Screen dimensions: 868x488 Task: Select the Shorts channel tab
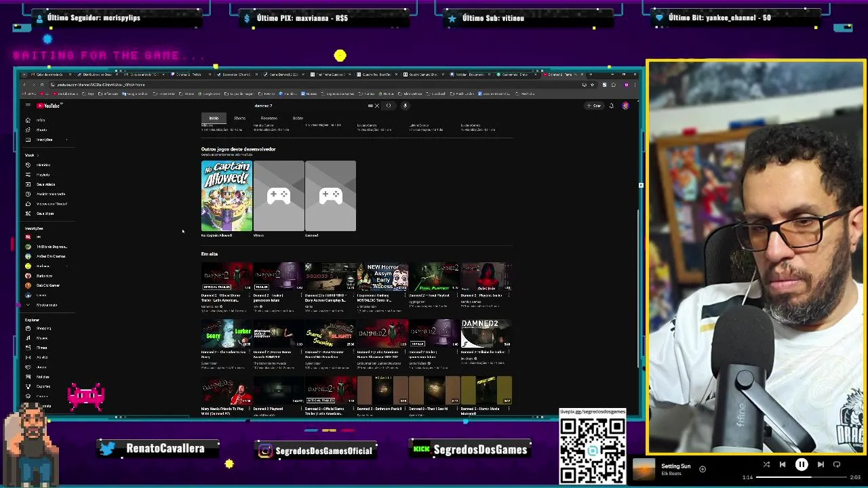239,118
